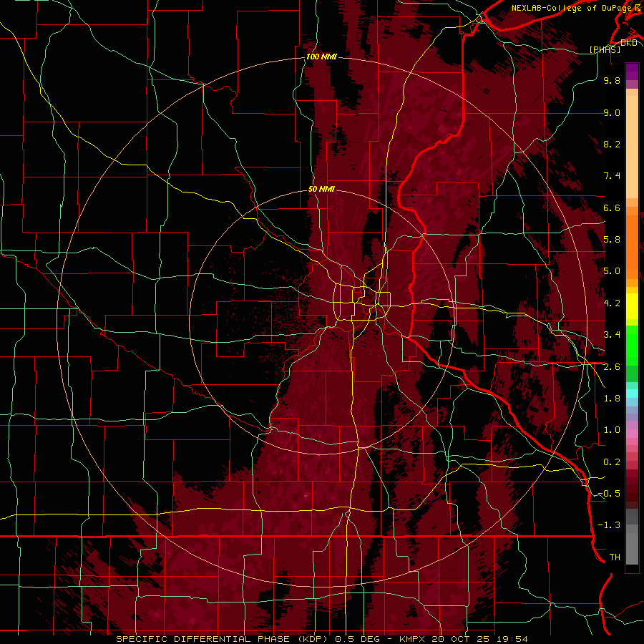
Task: Click the [PHAS] legend header label
Action: tap(605, 49)
